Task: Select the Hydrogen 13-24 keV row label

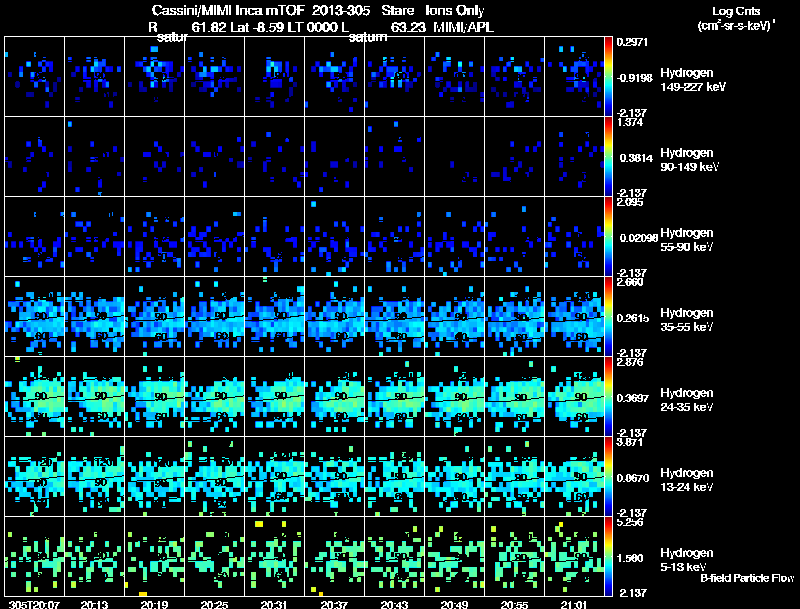Action: [x=692, y=479]
